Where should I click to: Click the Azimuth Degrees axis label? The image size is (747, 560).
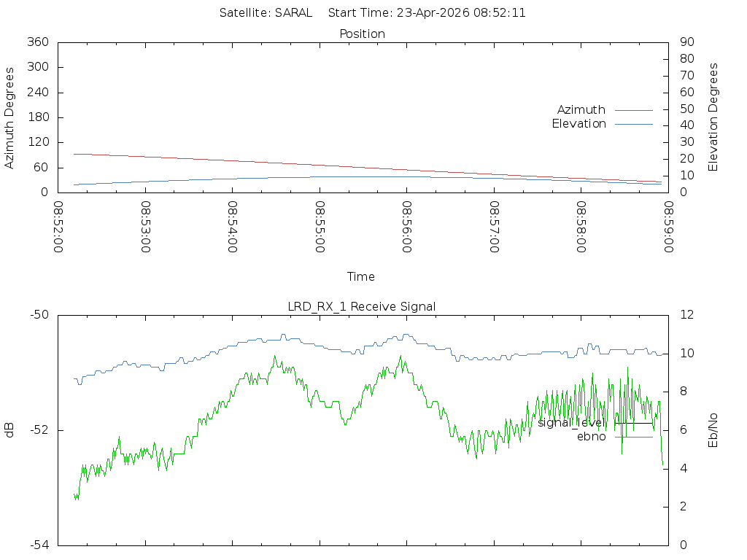(x=10, y=117)
